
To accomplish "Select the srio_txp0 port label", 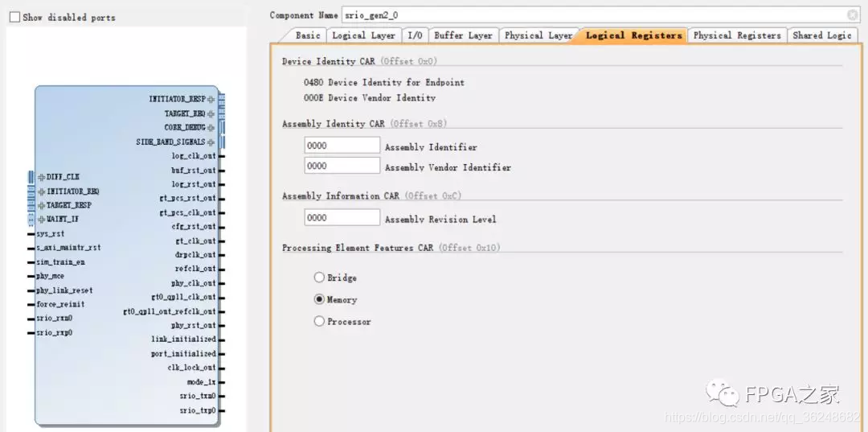I will pyautogui.click(x=198, y=410).
